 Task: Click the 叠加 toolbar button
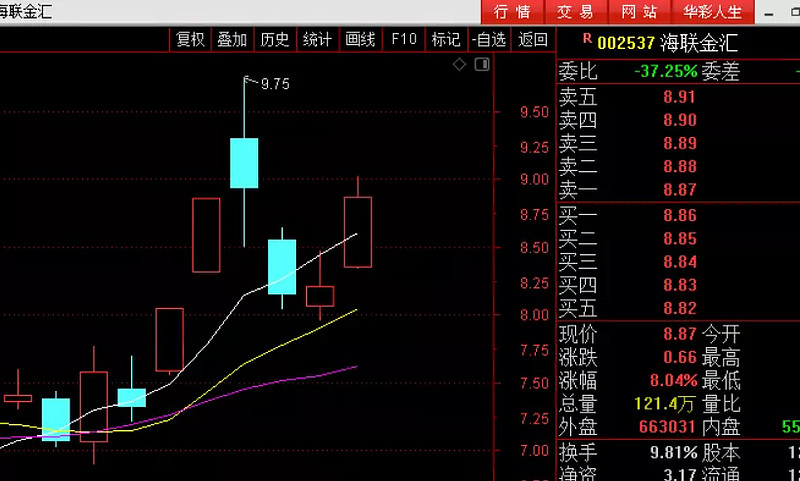233,39
